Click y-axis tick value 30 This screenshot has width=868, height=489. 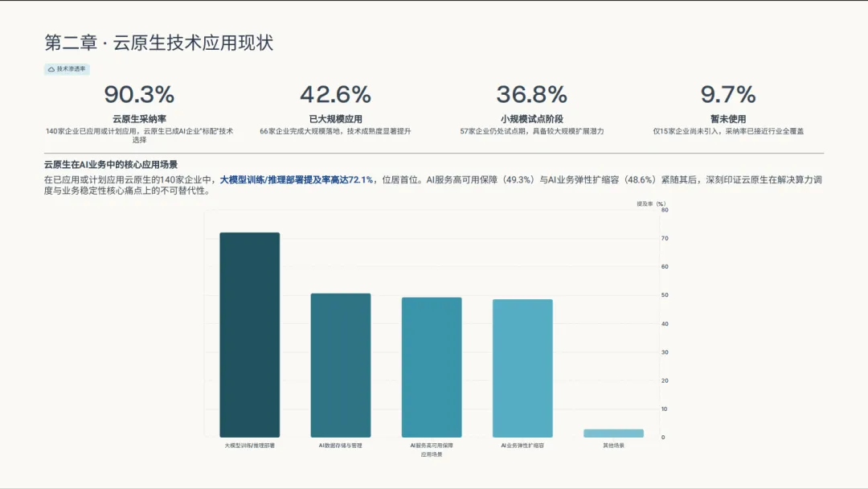click(x=665, y=352)
